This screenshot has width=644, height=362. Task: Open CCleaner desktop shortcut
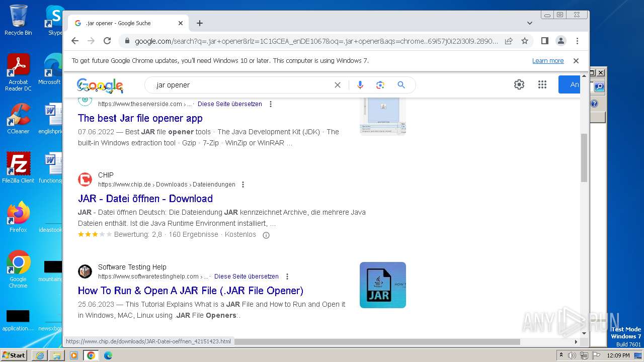click(18, 119)
